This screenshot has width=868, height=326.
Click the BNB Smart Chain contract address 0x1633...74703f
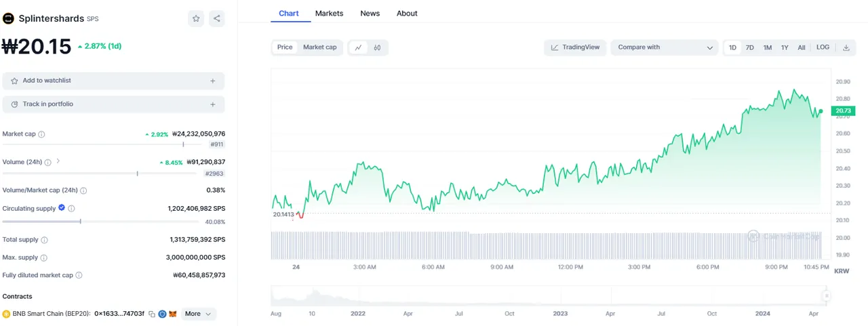point(119,314)
